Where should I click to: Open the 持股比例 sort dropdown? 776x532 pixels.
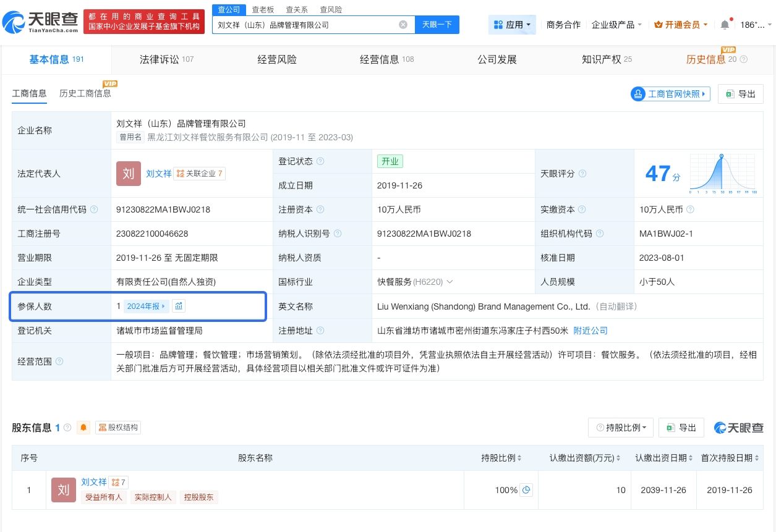[x=620, y=427]
